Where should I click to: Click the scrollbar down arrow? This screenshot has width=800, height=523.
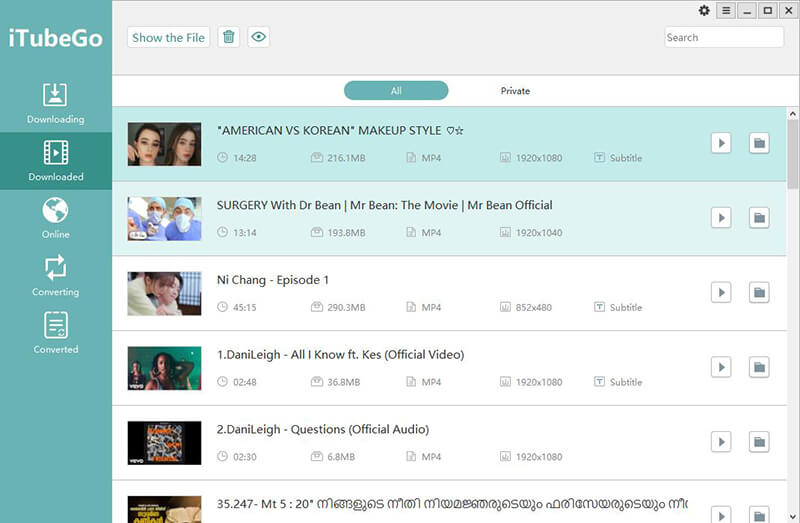792,516
